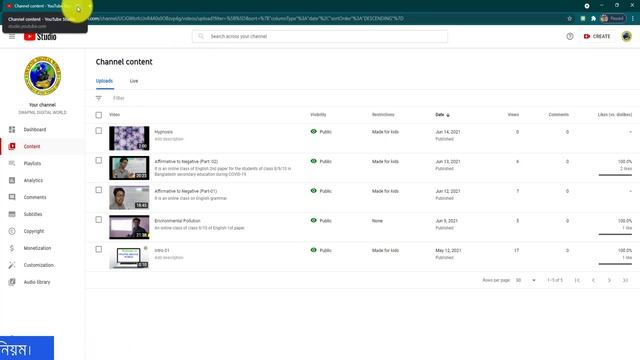Click the Views column header
The width and height of the screenshot is (640, 360).
click(513, 115)
